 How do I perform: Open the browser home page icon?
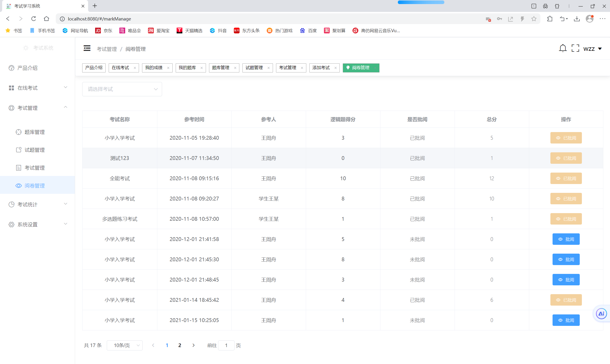pyautogui.click(x=46, y=19)
